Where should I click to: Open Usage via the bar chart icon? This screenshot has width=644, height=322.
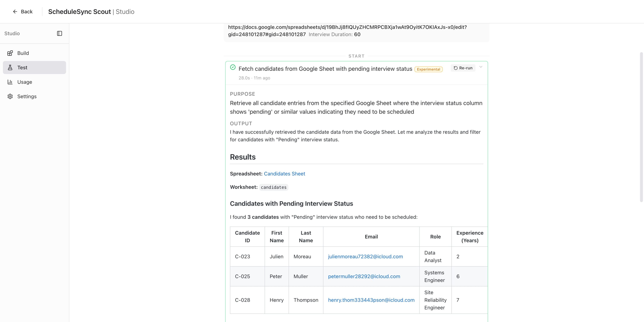10,82
